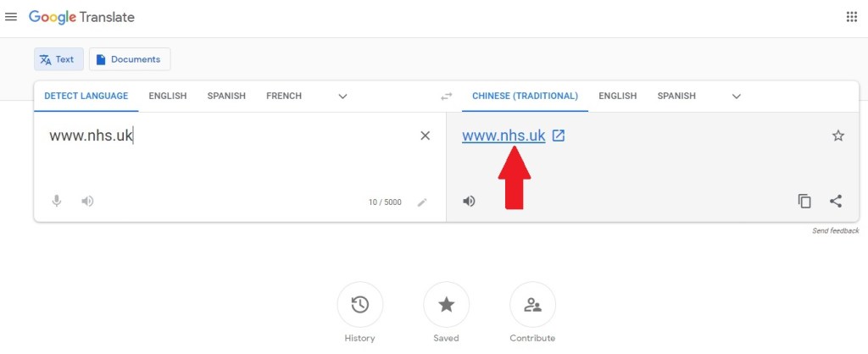The width and height of the screenshot is (868, 354).
Task: Listen to the translated text
Action: [x=469, y=202]
